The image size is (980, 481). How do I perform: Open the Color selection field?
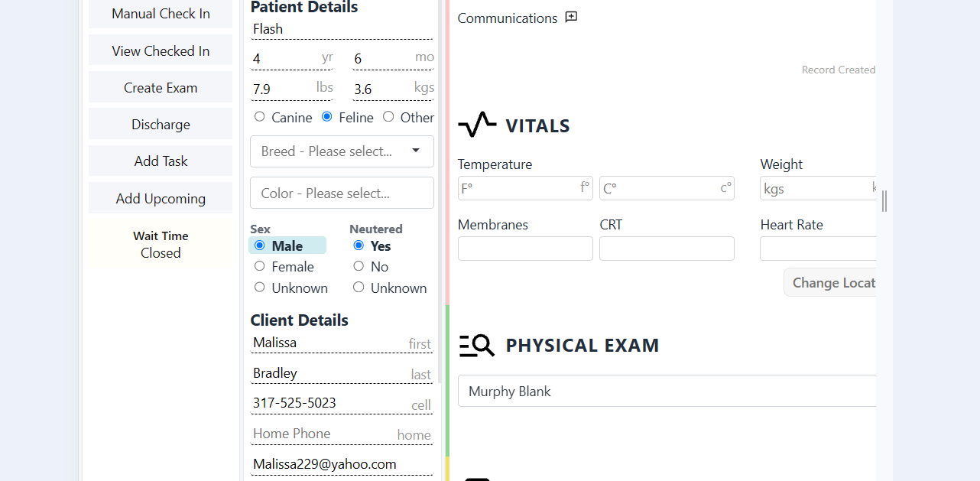coord(342,193)
